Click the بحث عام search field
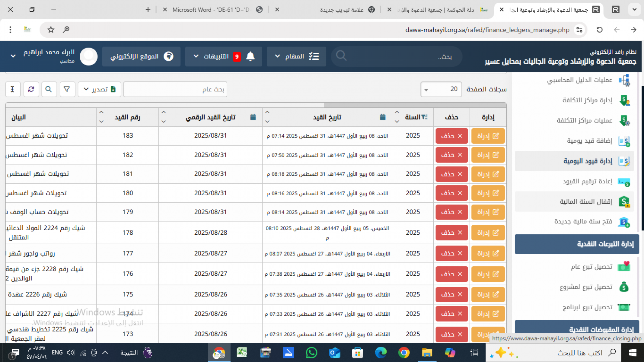The height and width of the screenshot is (362, 644). [175, 89]
